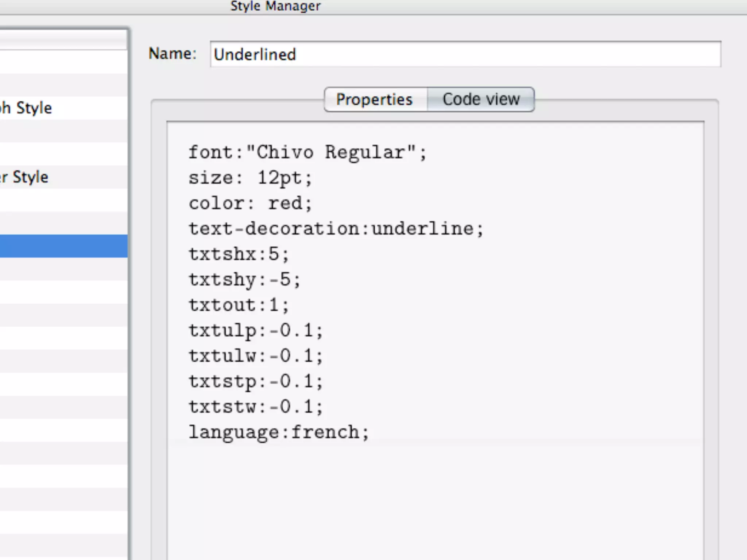Click the txtstw:-0.1 code line
Viewport: 747px width, 560px height.
point(255,407)
